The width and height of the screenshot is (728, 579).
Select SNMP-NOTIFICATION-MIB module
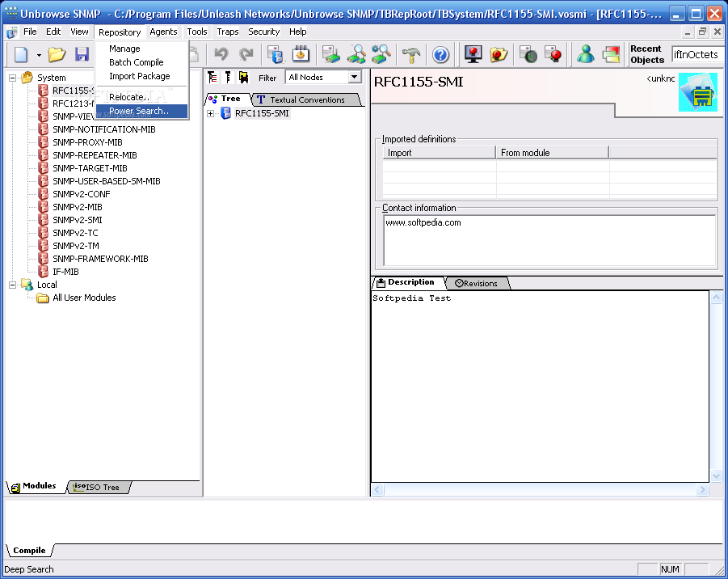coord(104,129)
